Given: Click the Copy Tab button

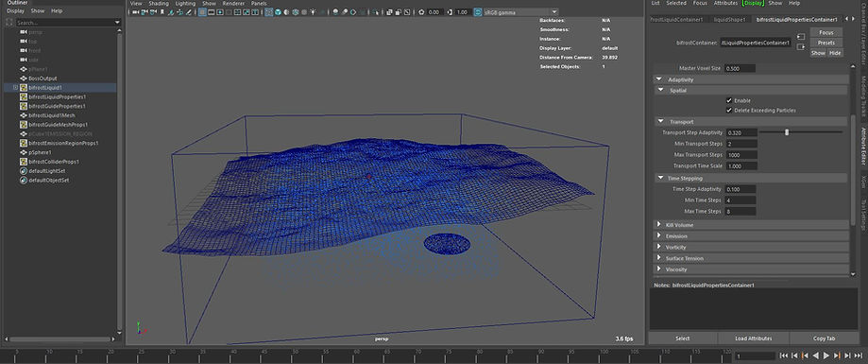Looking at the screenshot, I should pos(824,338).
